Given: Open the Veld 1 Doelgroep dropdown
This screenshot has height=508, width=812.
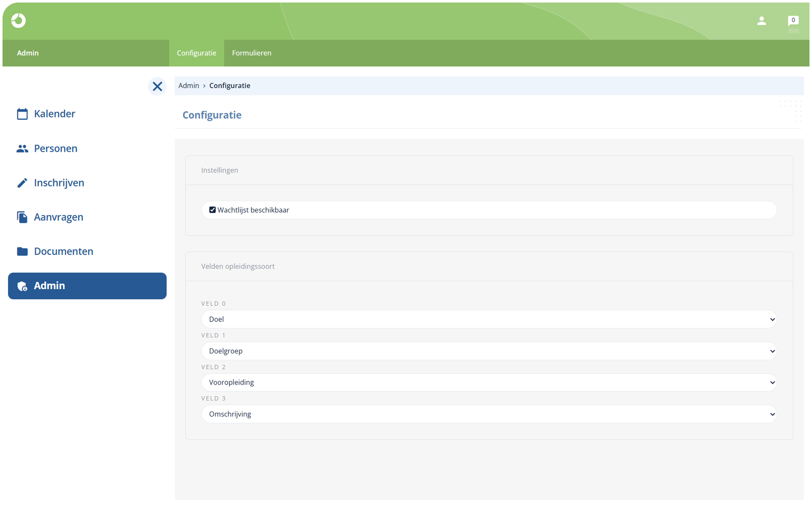Looking at the screenshot, I should click(x=489, y=351).
